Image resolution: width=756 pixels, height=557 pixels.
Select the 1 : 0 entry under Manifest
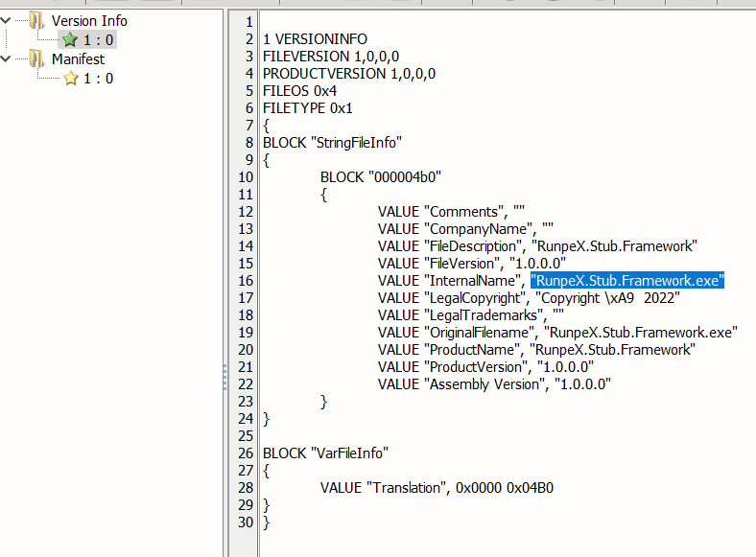99,79
